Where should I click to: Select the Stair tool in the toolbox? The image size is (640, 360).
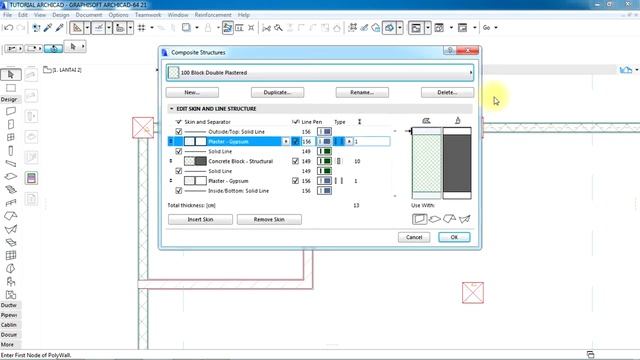click(11, 190)
